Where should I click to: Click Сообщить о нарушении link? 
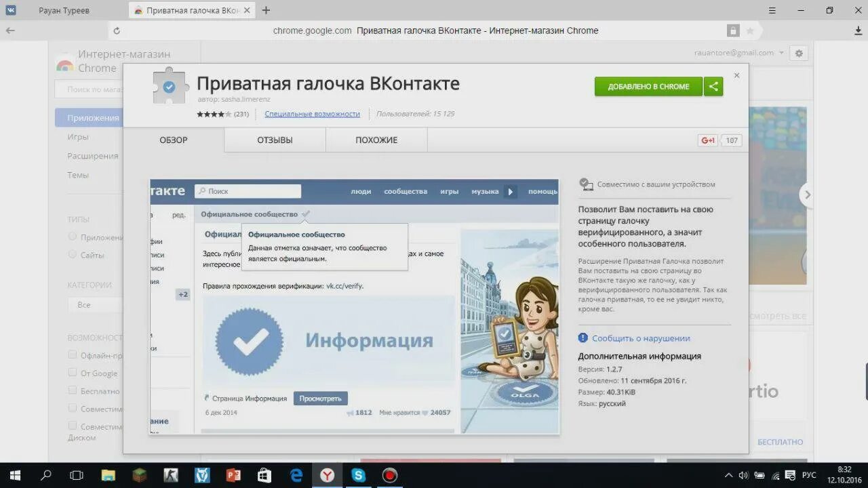(641, 338)
